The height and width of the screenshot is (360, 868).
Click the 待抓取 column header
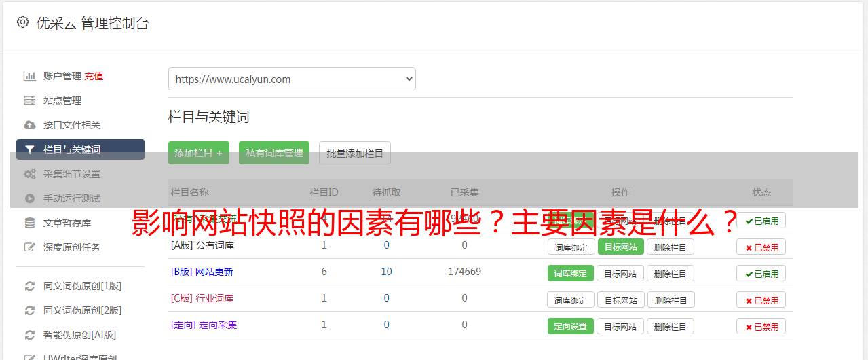pyautogui.click(x=386, y=192)
